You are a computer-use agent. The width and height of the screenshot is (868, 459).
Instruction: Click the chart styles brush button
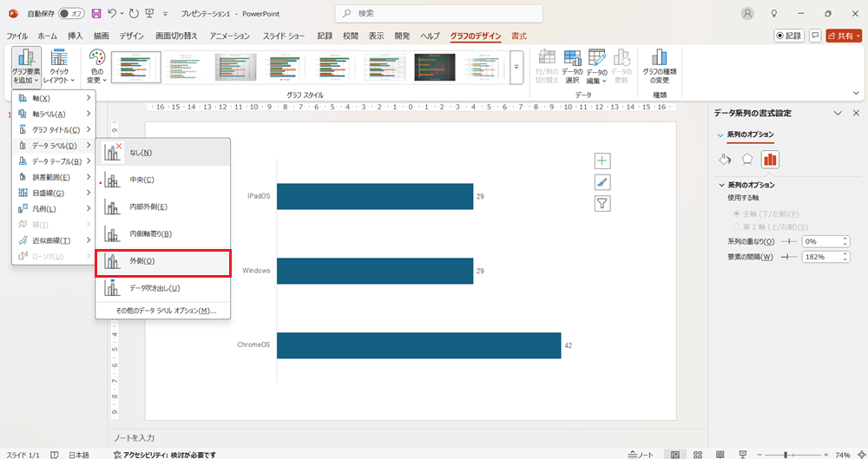coord(602,182)
